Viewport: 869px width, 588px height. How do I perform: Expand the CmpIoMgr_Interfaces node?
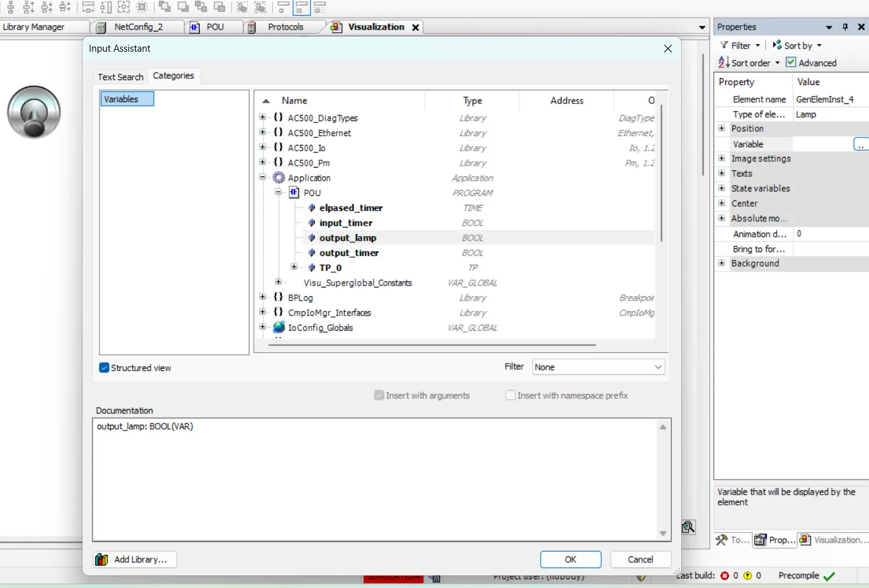click(x=263, y=312)
